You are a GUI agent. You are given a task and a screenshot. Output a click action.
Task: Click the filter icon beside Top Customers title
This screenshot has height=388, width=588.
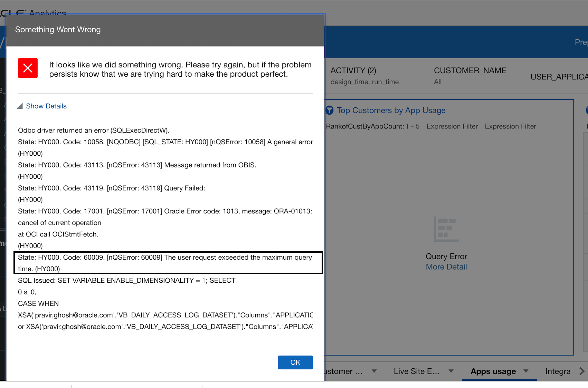(x=330, y=110)
